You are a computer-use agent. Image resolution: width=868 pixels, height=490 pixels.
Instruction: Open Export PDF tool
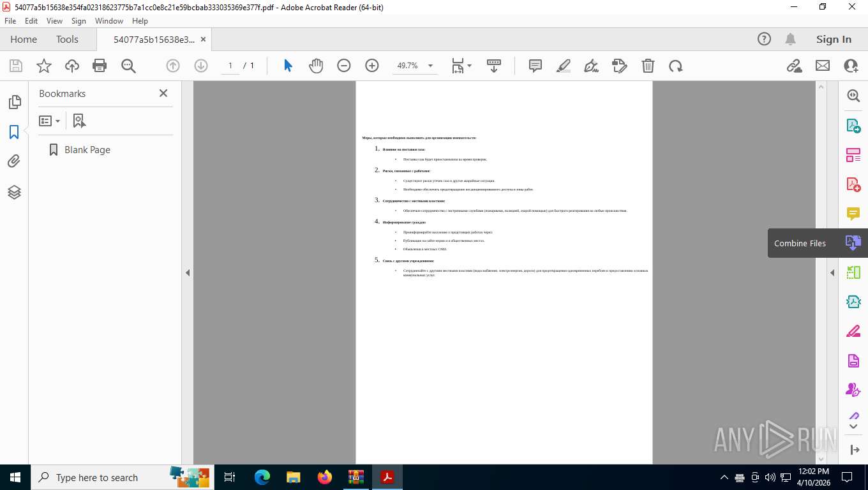(x=853, y=126)
